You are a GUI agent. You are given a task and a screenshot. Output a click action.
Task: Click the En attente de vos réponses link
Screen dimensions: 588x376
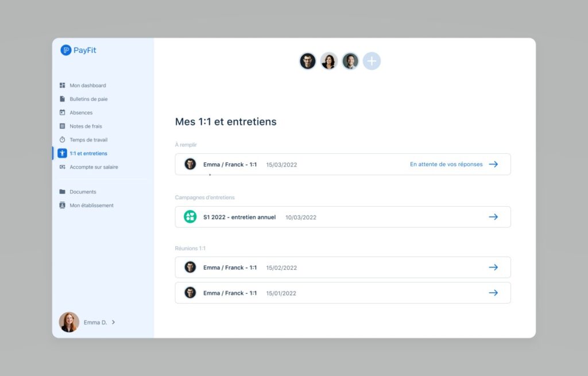pyautogui.click(x=447, y=164)
